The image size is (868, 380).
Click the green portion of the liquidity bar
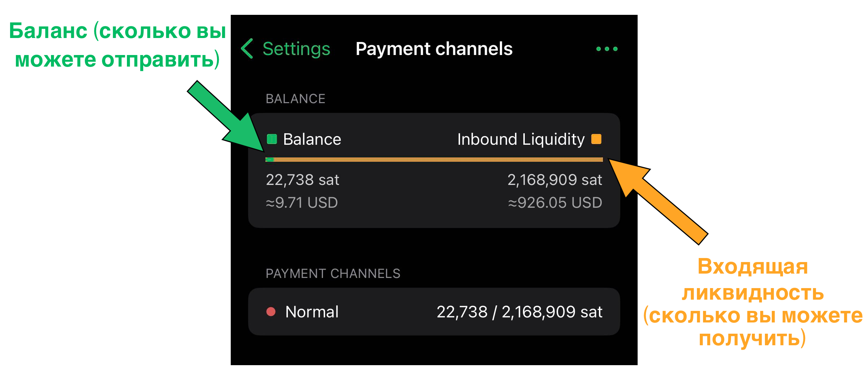269,160
